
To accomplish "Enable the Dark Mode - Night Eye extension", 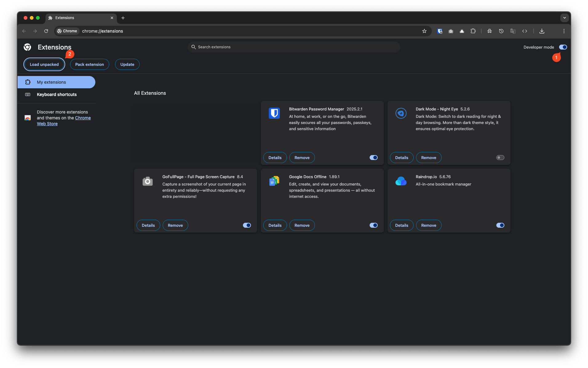I will [x=500, y=158].
